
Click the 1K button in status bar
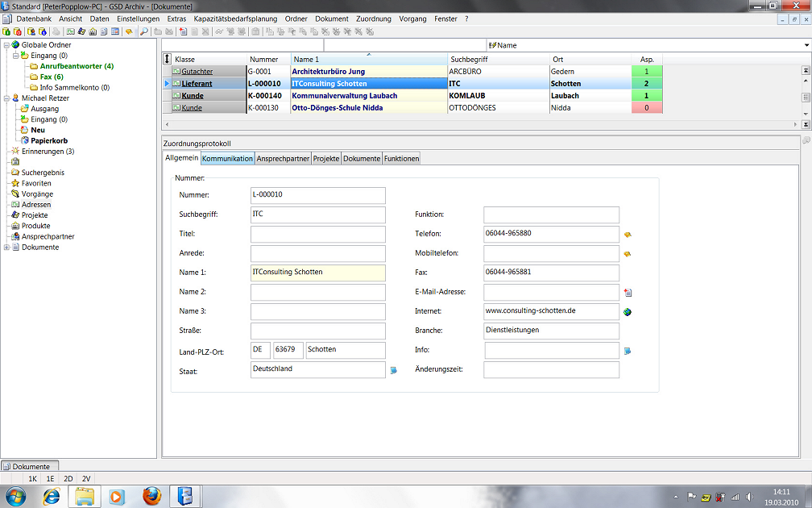[x=32, y=478]
